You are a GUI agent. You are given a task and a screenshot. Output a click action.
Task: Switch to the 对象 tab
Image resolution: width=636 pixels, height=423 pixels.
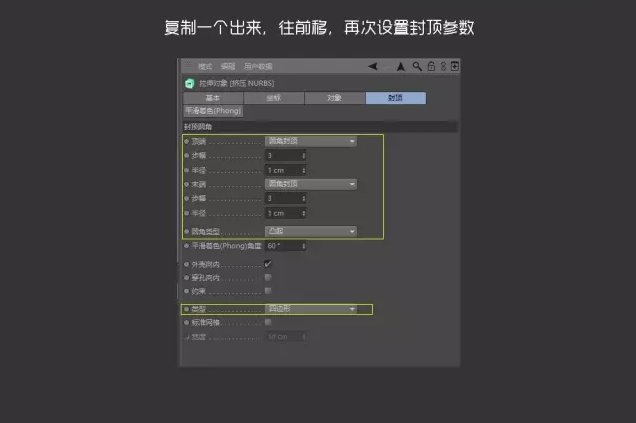click(335, 98)
